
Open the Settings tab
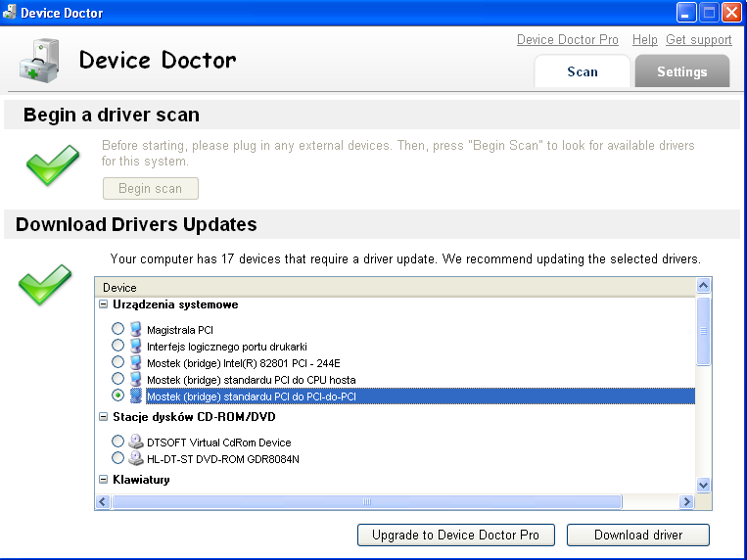tap(681, 71)
